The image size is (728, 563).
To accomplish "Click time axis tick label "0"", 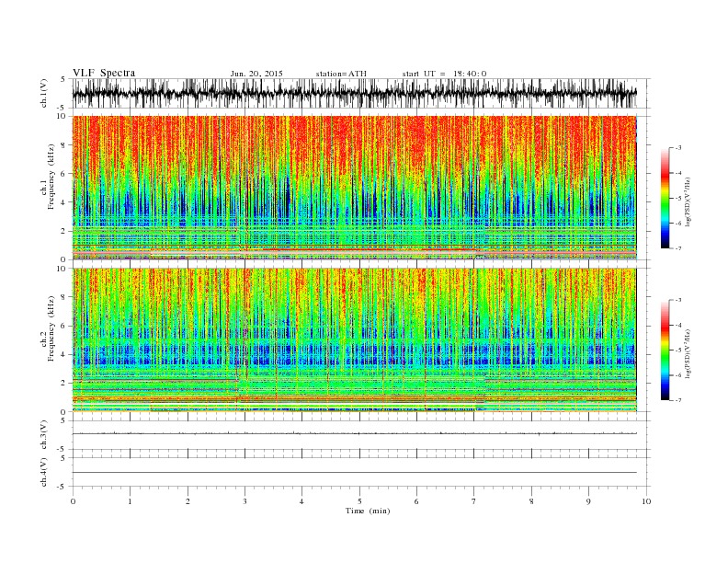I will point(73,501).
